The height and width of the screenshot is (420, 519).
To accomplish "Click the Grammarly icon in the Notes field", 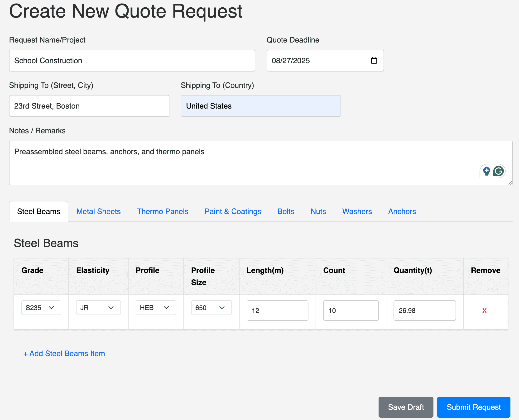I will [498, 171].
